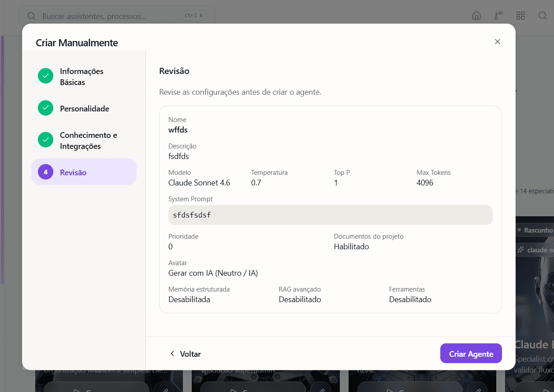Click the workflow branch icon

pyautogui.click(x=498, y=16)
